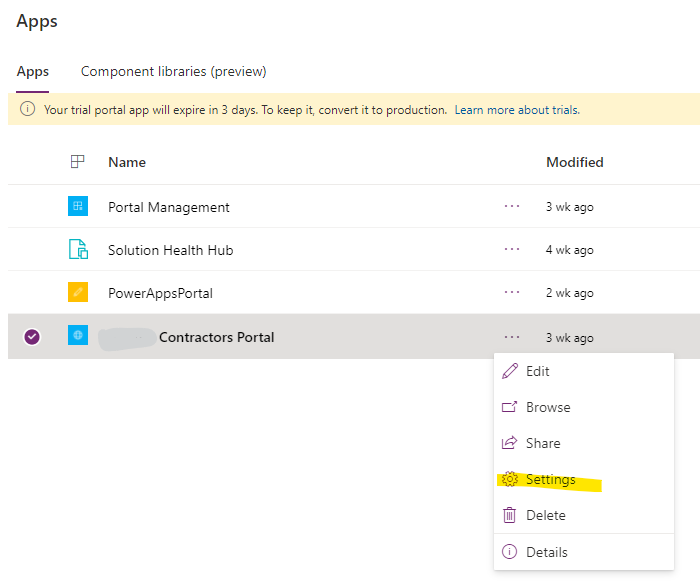This screenshot has height=584, width=700.
Task: Choose Settings from the context menu
Action: click(584, 479)
